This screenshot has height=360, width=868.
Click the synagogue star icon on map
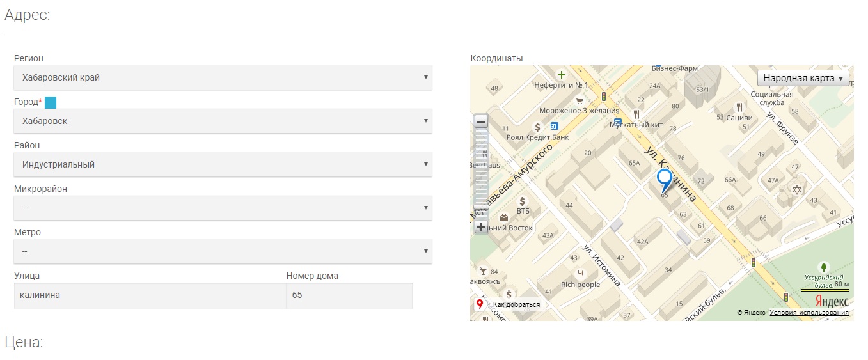click(x=796, y=189)
